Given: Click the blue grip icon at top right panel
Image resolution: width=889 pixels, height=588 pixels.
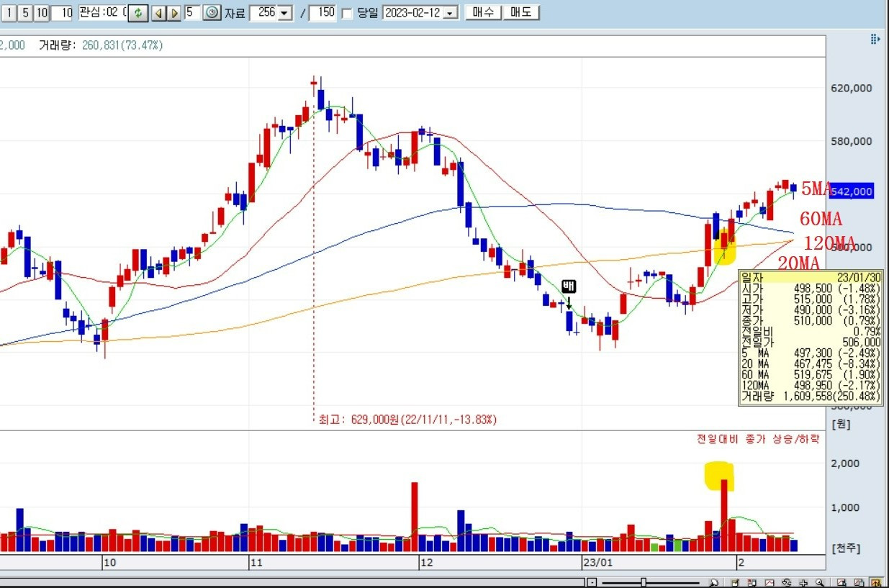Looking at the screenshot, I should [x=875, y=38].
